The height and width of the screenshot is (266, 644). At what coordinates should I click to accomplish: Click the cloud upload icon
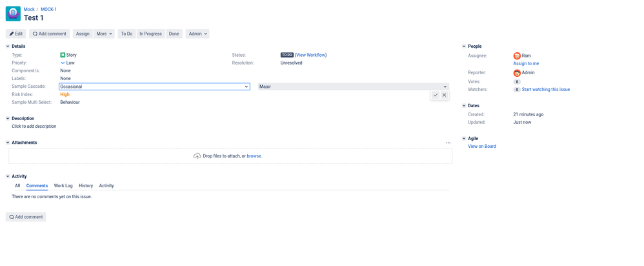pos(197,156)
